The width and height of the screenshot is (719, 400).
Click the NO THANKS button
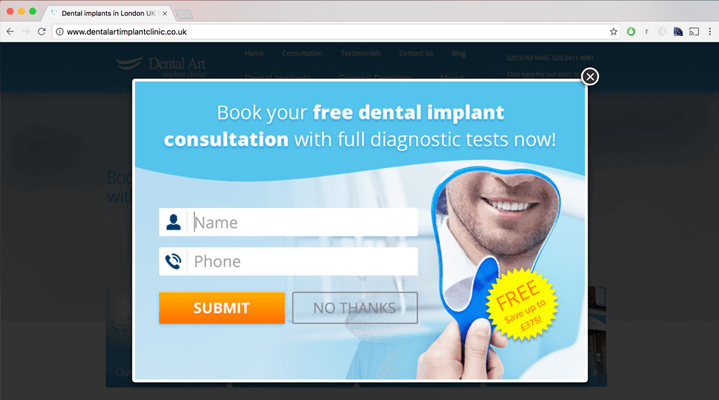coord(355,308)
